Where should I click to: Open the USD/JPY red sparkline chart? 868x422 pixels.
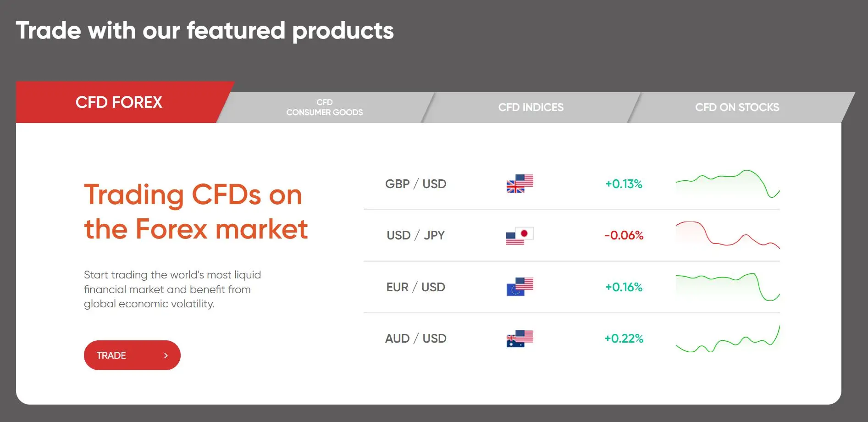click(x=728, y=235)
